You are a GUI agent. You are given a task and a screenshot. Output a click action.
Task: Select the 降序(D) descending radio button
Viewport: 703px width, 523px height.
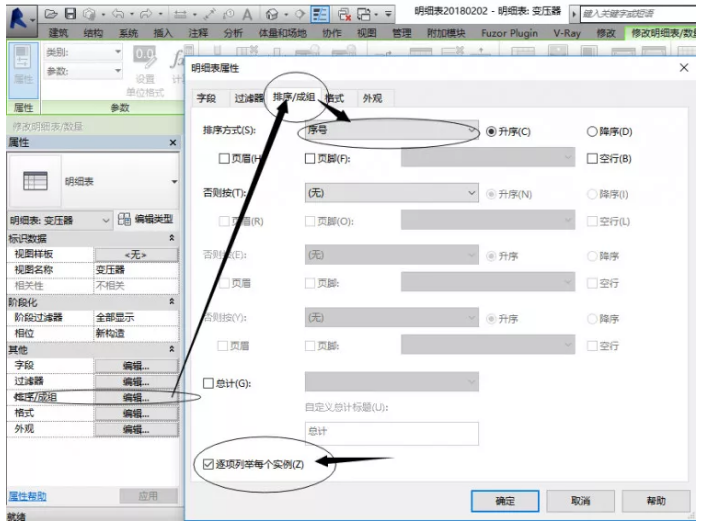(x=592, y=131)
